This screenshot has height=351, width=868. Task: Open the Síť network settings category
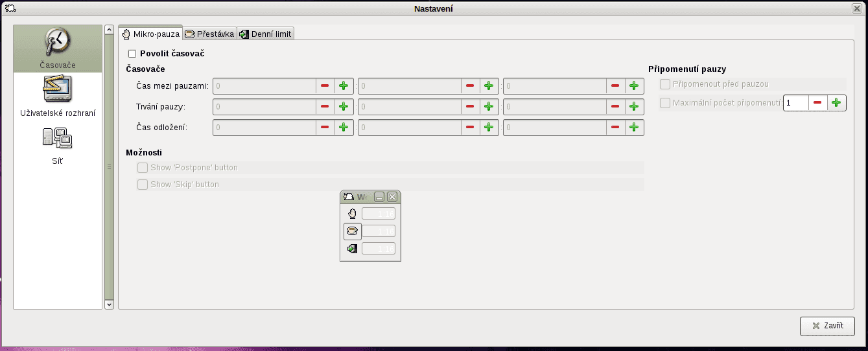click(58, 145)
